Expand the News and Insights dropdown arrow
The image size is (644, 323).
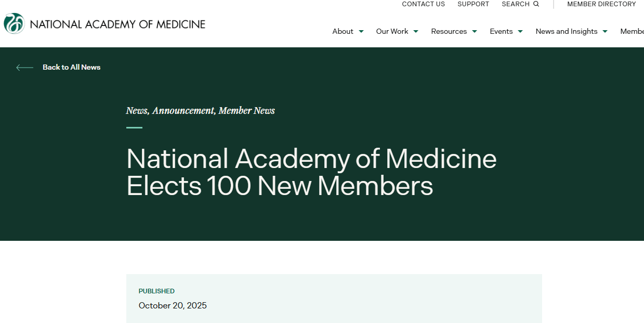click(x=605, y=32)
